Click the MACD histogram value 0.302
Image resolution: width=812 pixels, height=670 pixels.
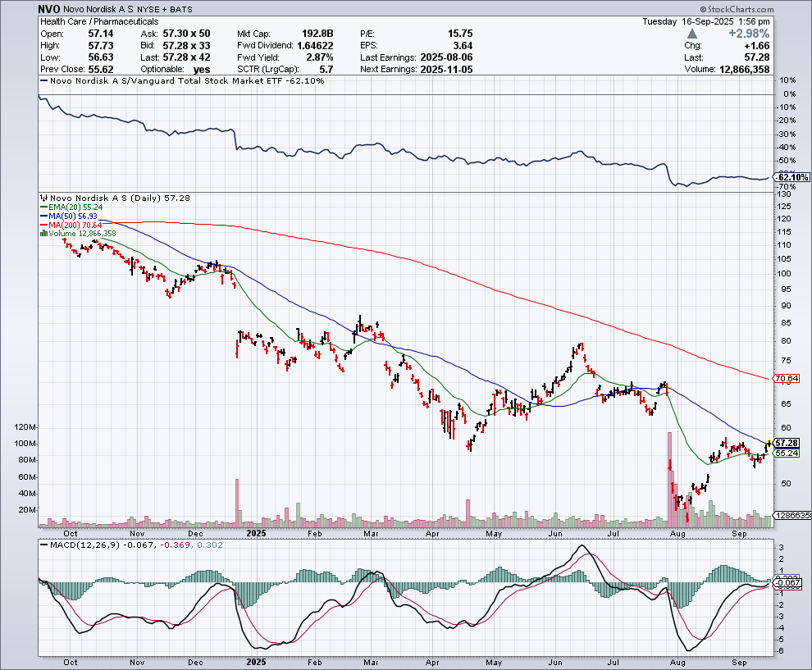click(x=210, y=545)
